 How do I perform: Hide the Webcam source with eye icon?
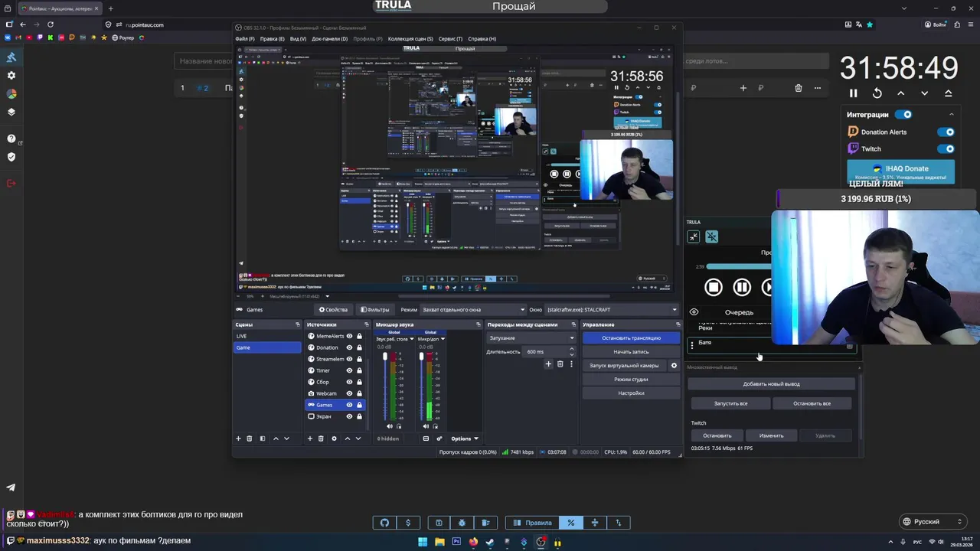(x=349, y=393)
